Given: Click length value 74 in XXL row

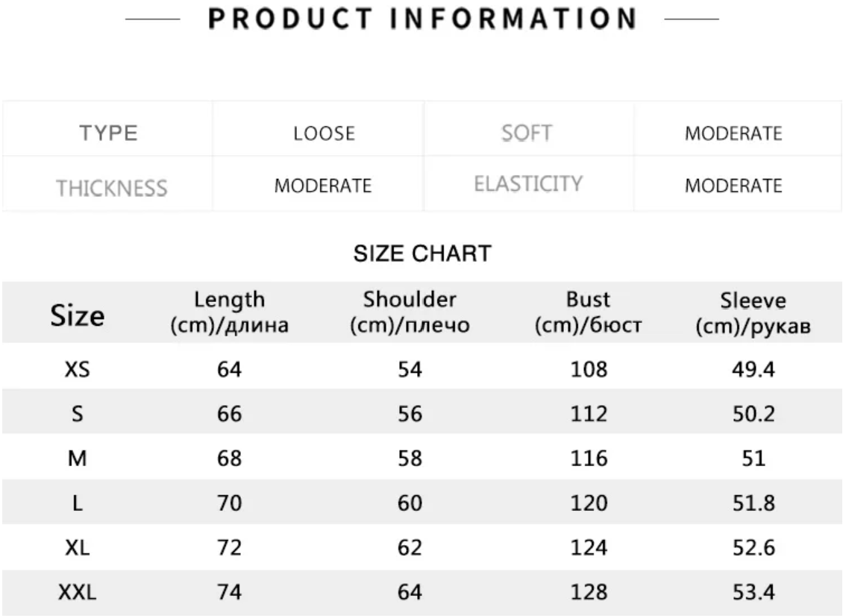Looking at the screenshot, I should pos(230,592).
